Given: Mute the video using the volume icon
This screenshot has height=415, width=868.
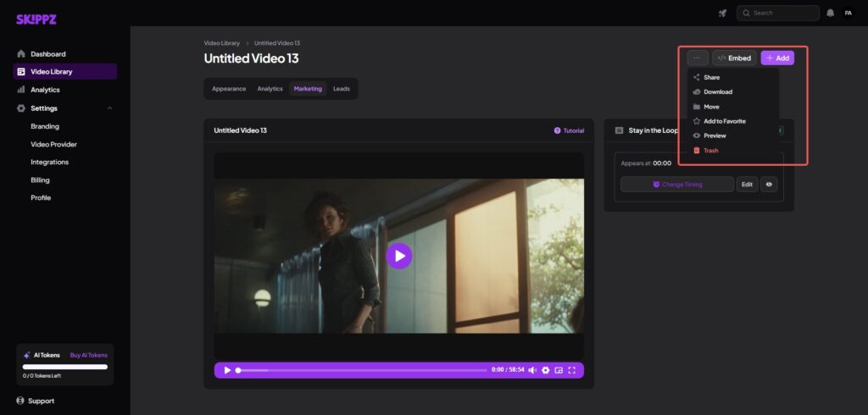Looking at the screenshot, I should click(532, 370).
